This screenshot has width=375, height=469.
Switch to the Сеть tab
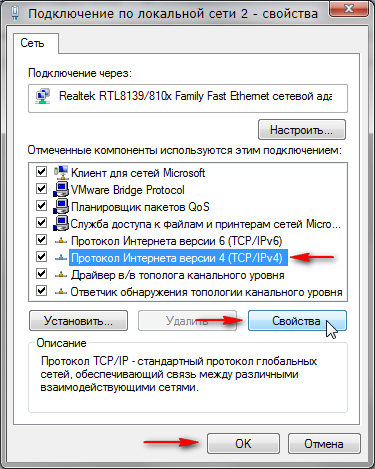click(32, 43)
